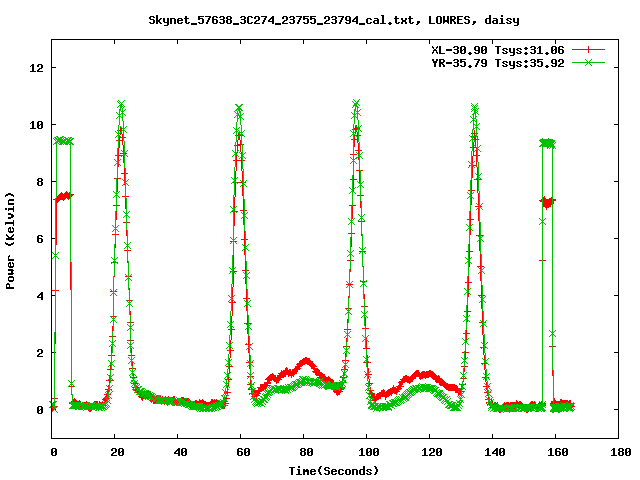Click the x-axis tick label 140
The image size is (640, 480).
[495, 452]
